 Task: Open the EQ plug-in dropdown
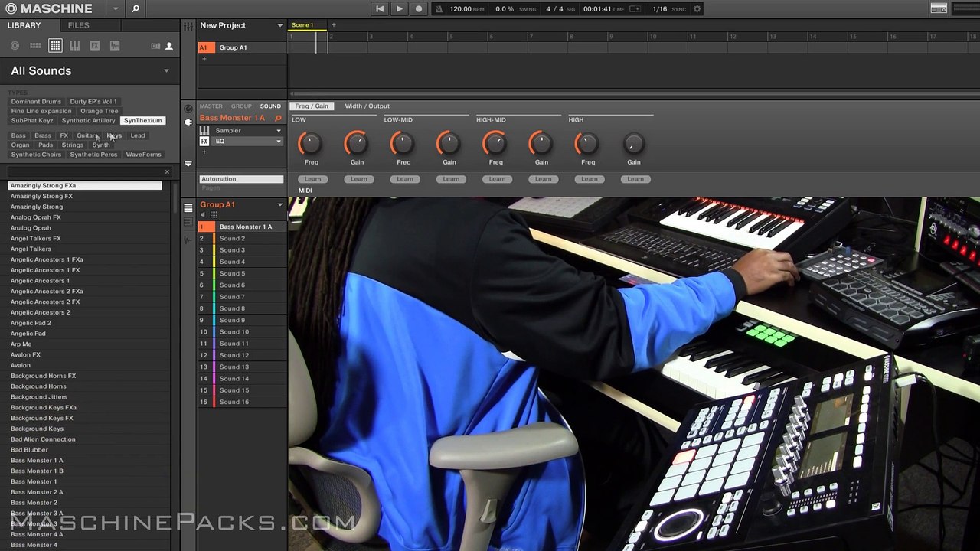279,142
